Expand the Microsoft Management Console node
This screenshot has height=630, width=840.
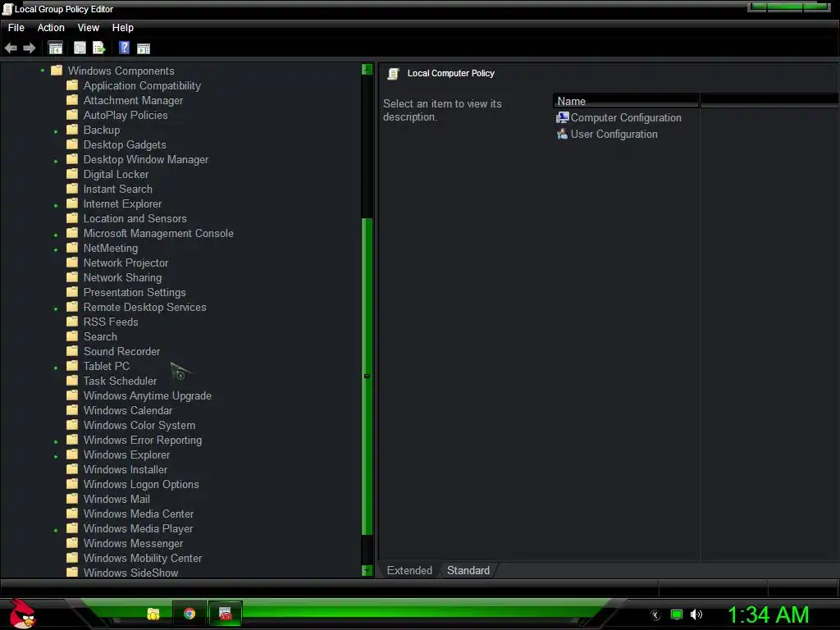pyautogui.click(x=56, y=235)
